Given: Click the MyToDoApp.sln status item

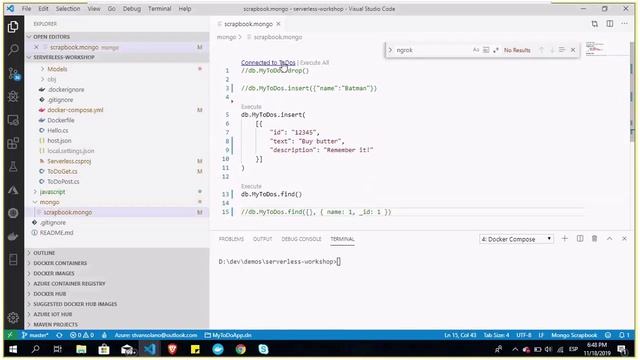Looking at the screenshot, I should tap(228, 335).
